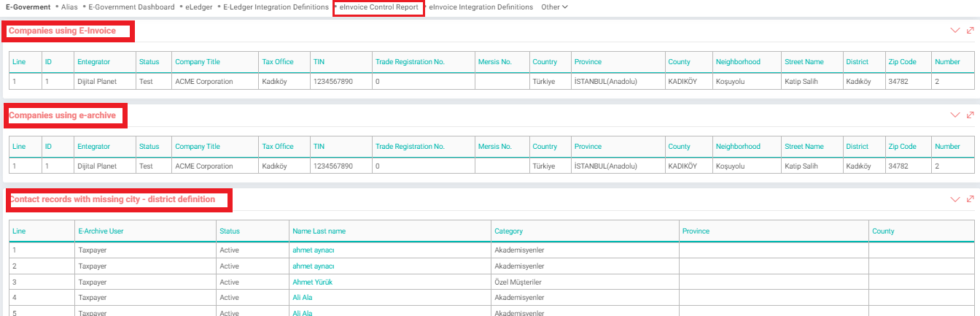Open eInvoice Integration Definitions
This screenshot has height=316, width=980.
click(481, 7)
